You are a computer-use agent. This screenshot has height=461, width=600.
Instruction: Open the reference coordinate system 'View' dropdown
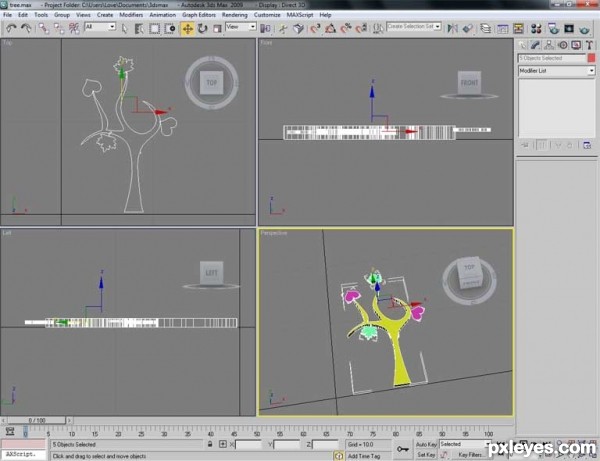(241, 27)
